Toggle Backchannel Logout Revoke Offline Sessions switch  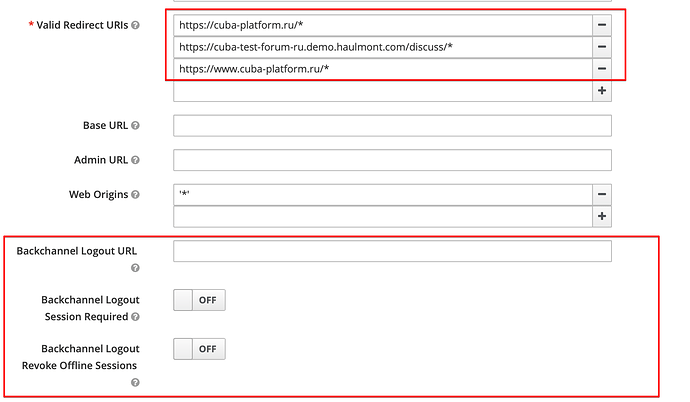[x=199, y=349]
